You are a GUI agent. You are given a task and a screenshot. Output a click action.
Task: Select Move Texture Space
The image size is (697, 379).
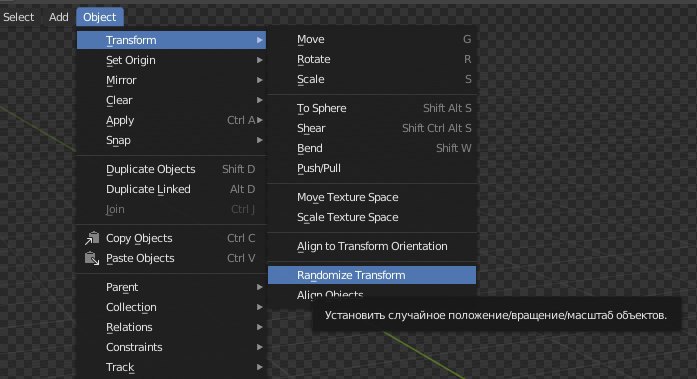tap(372, 197)
